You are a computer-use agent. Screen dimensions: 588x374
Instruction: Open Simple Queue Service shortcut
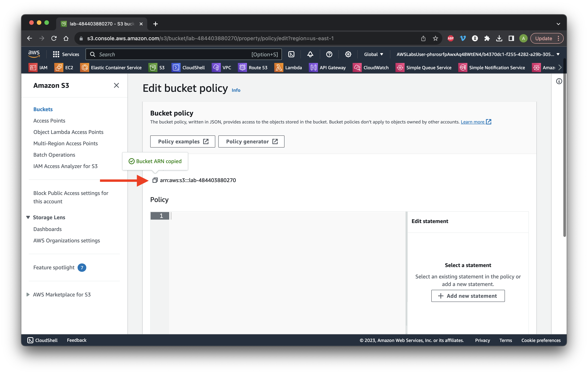tap(423, 68)
